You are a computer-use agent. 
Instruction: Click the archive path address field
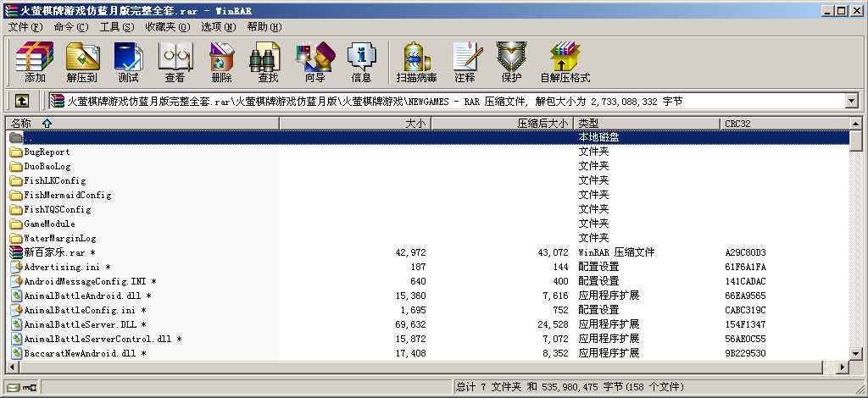[x=446, y=101]
